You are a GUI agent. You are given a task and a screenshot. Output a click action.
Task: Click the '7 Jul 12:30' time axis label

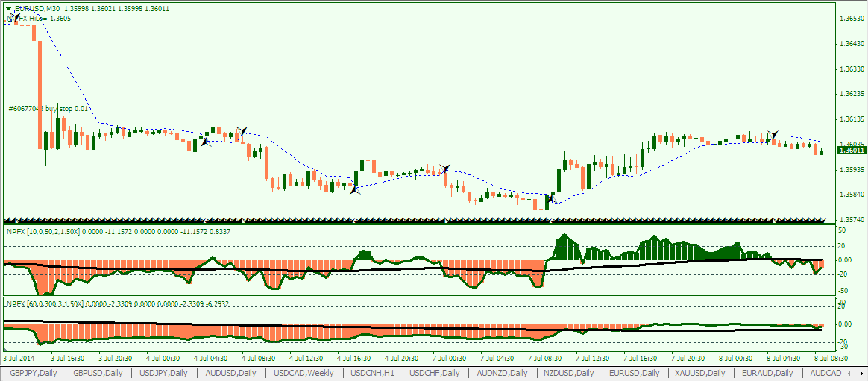click(593, 358)
